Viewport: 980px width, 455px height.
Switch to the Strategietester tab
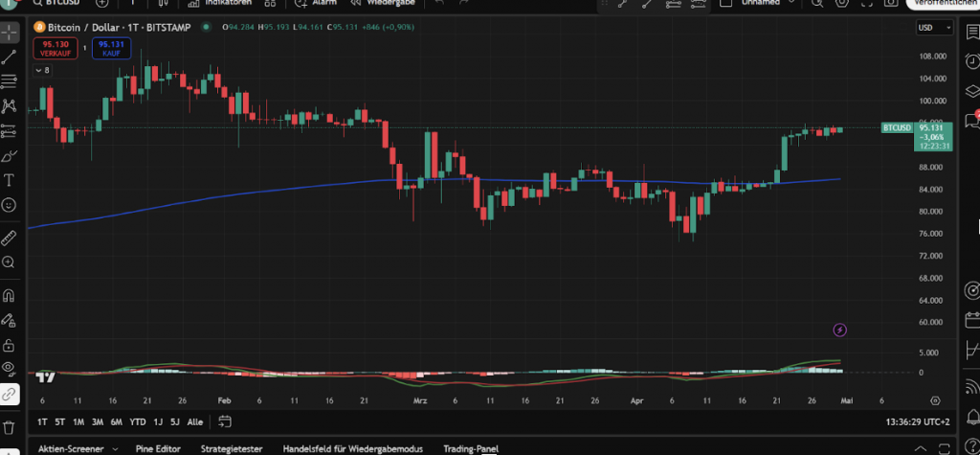234,448
